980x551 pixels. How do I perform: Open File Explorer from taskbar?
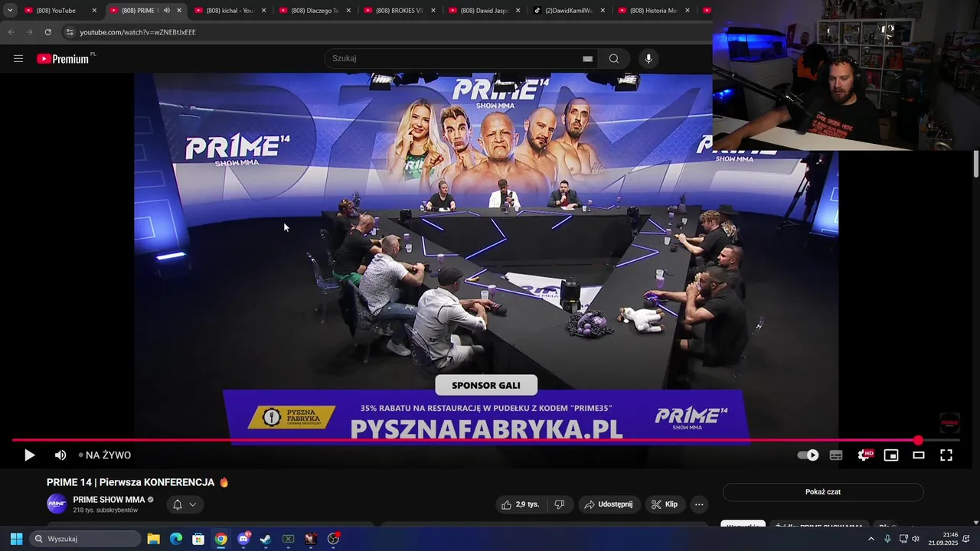pos(153,539)
